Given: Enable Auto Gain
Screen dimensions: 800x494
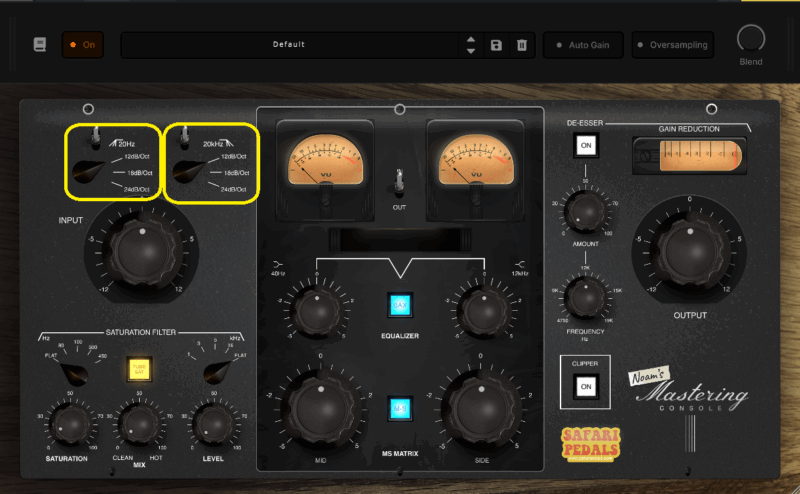Looking at the screenshot, I should tap(584, 45).
